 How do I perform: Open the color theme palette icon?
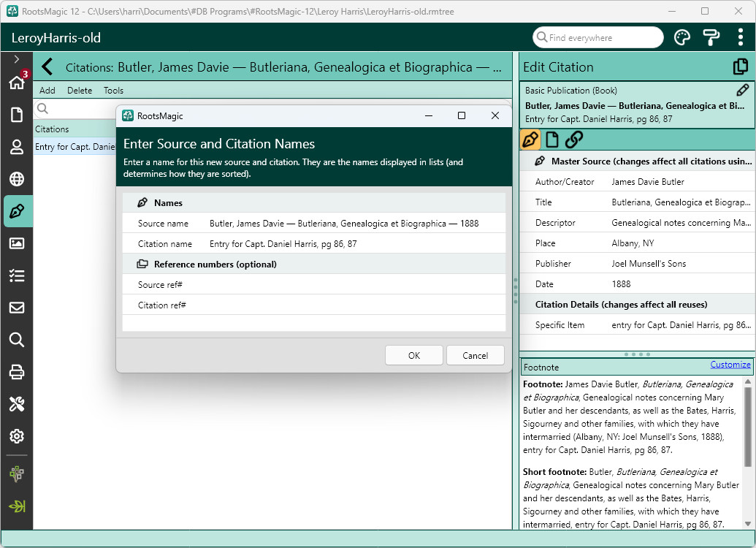click(x=681, y=37)
